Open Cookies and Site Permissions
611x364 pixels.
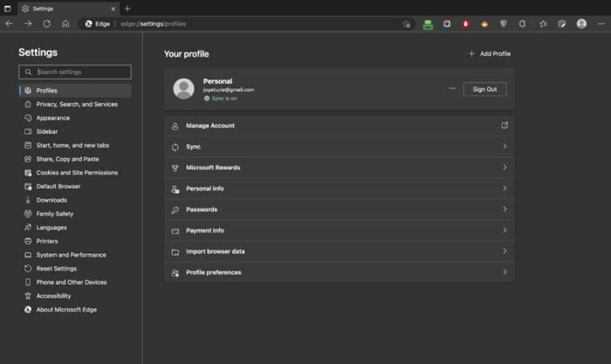pyautogui.click(x=75, y=173)
